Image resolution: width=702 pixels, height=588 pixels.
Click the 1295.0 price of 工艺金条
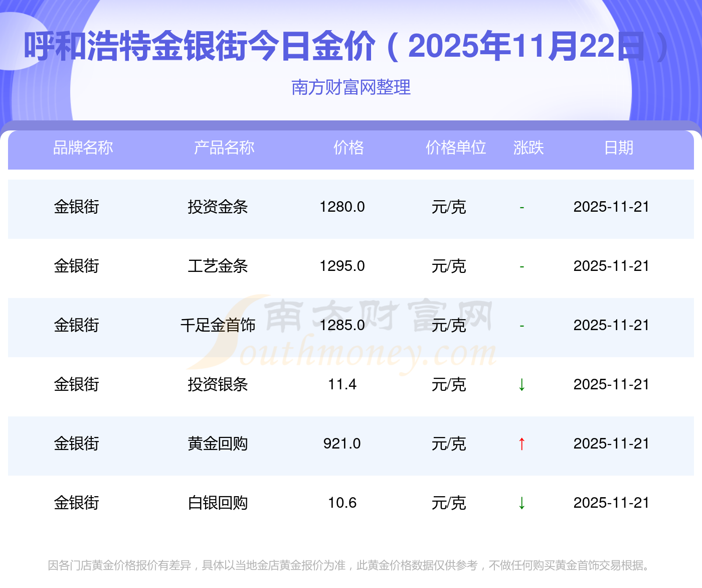coord(342,266)
